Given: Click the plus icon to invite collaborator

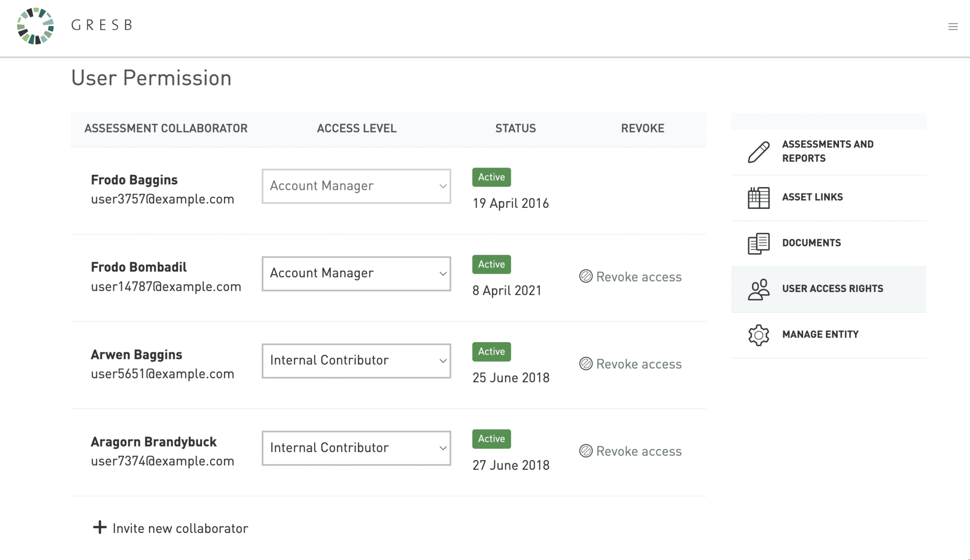Looking at the screenshot, I should pos(99,527).
